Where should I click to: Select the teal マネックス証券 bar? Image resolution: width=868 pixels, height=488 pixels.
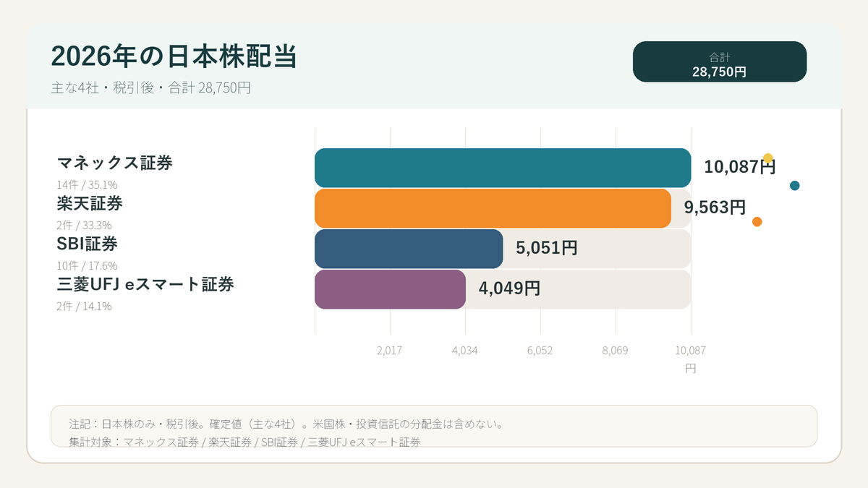[503, 168]
